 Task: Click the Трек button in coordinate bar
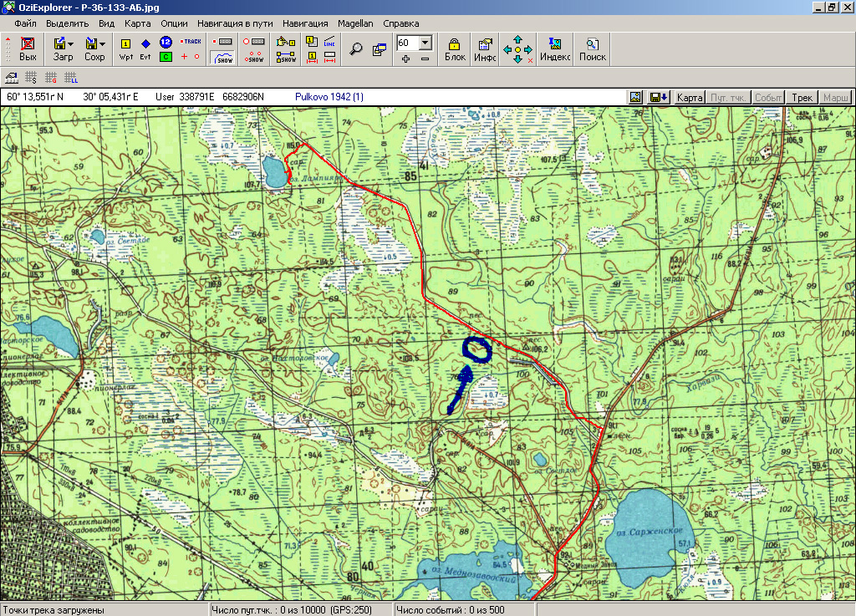pyautogui.click(x=802, y=98)
